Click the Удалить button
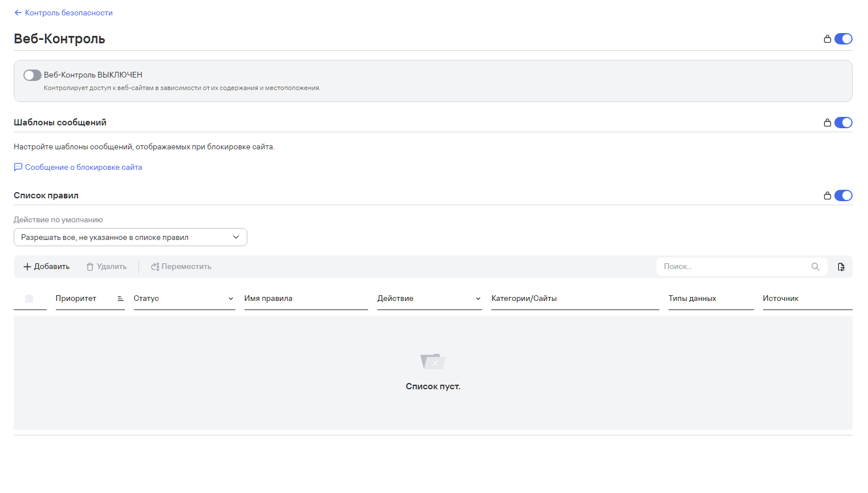 [x=107, y=267]
